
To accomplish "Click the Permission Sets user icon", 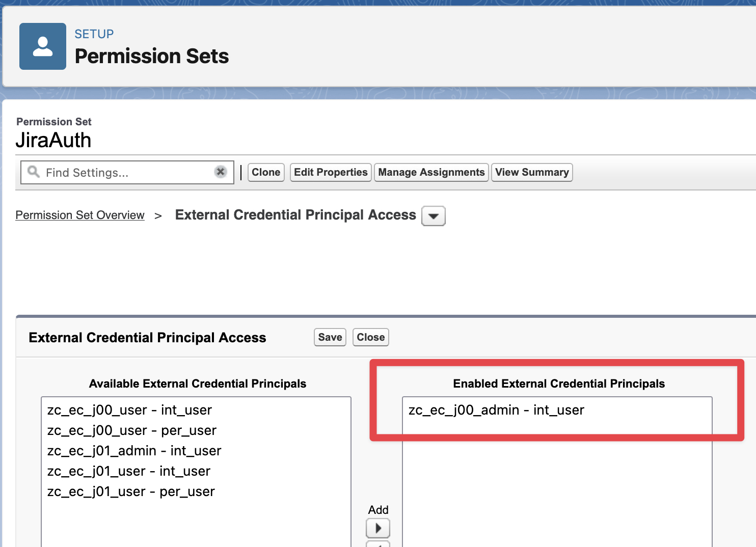I will (x=43, y=46).
